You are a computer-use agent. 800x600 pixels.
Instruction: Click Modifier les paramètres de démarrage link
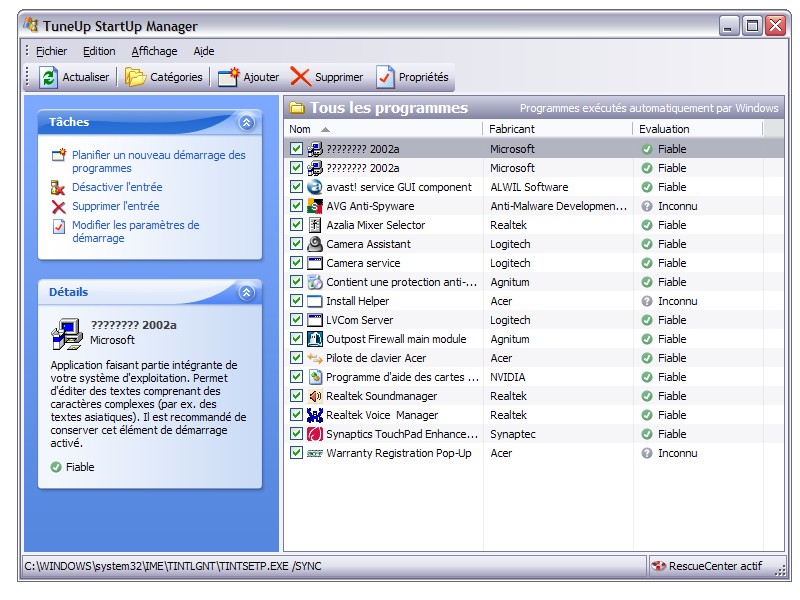click(x=135, y=231)
